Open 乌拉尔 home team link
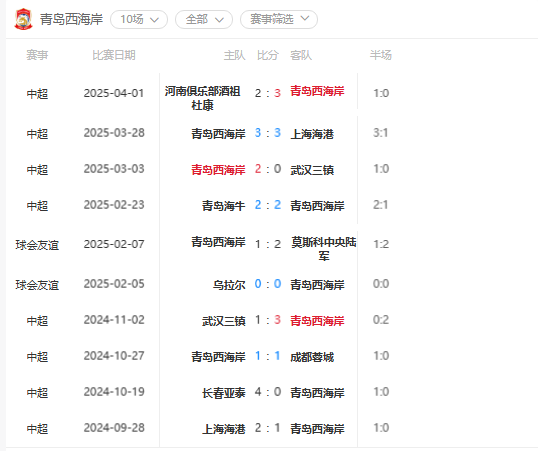 pyautogui.click(x=229, y=285)
